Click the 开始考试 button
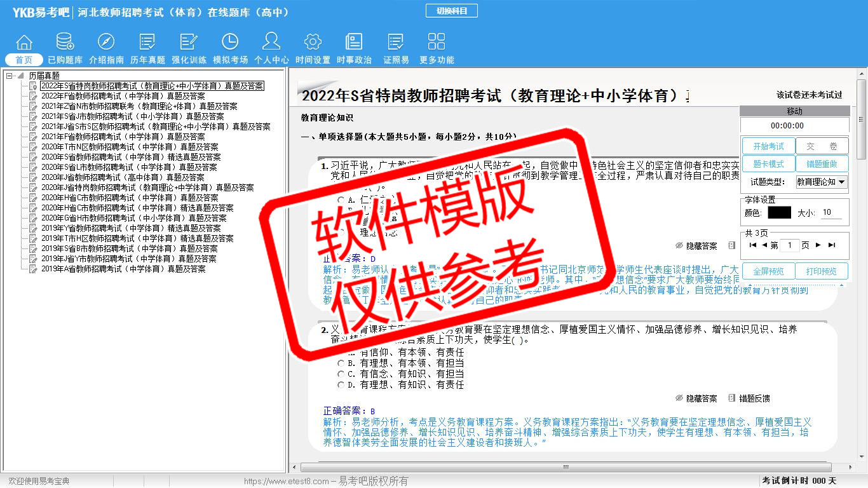Viewport: 868px width, 488px height. click(768, 146)
